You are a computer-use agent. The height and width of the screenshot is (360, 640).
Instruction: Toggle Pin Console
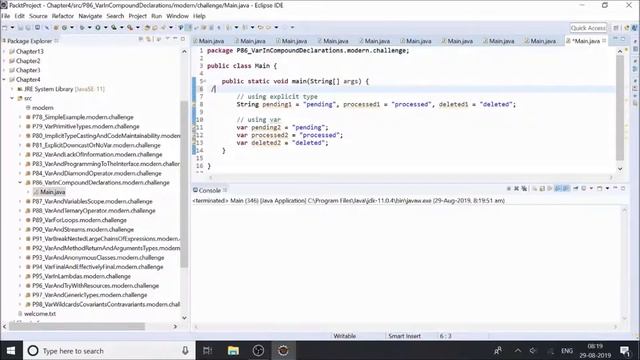tap(576, 189)
